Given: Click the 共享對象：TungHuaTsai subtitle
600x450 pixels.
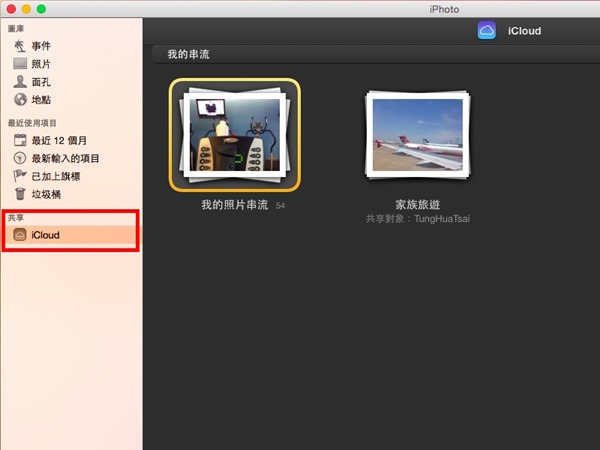Looking at the screenshot, I should [x=417, y=219].
